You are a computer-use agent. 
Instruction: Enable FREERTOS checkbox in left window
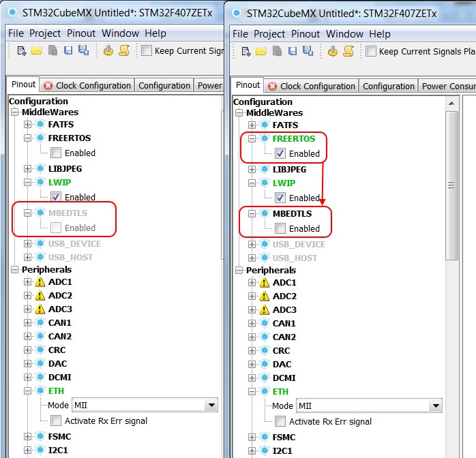click(56, 153)
